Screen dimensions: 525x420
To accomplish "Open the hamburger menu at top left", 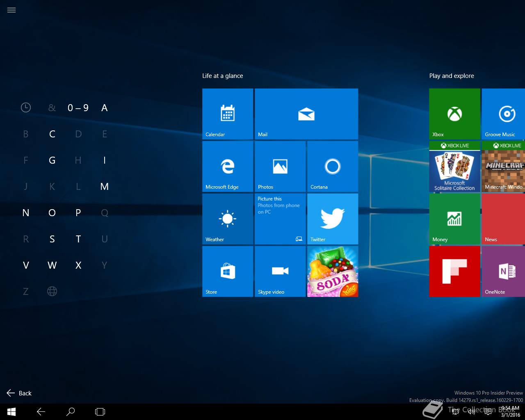I will [11, 10].
